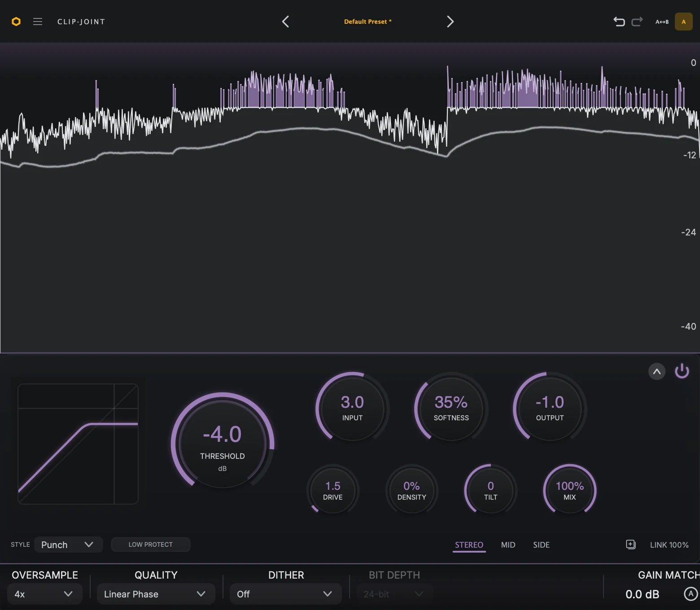Toggle the auto gain match A button

[x=691, y=594]
